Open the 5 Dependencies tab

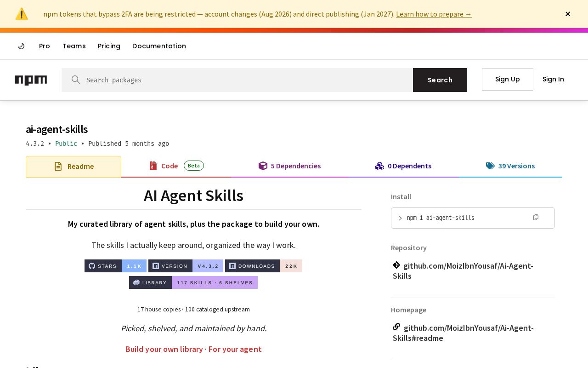point(289,166)
